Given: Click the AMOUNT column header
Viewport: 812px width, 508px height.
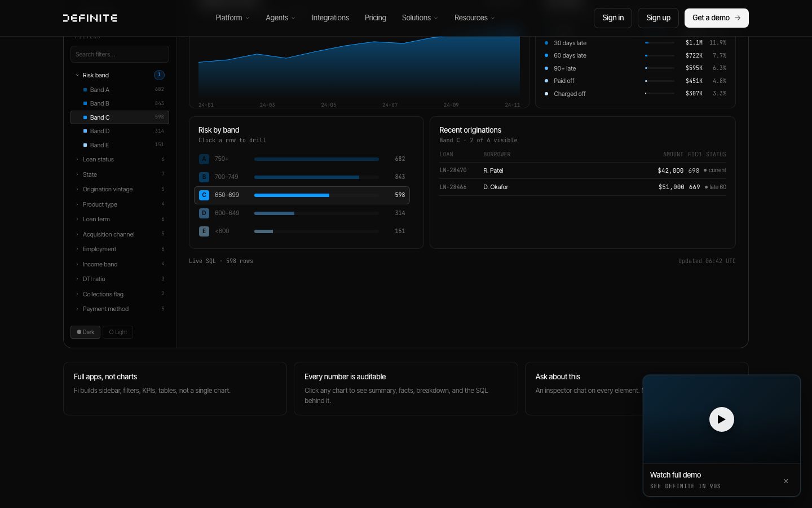Looking at the screenshot, I should [673, 154].
